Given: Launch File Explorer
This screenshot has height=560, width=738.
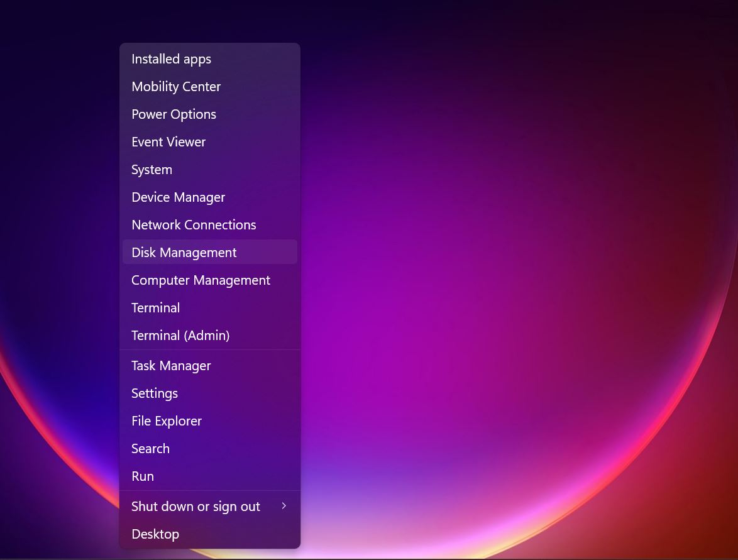Looking at the screenshot, I should coord(209,421).
